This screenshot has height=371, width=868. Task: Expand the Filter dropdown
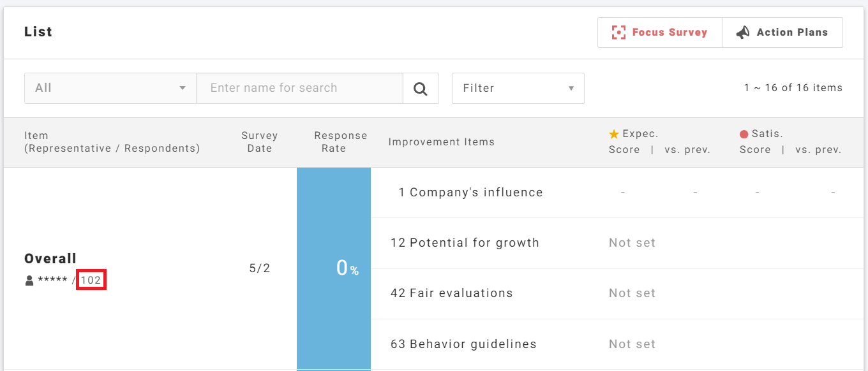pos(518,88)
